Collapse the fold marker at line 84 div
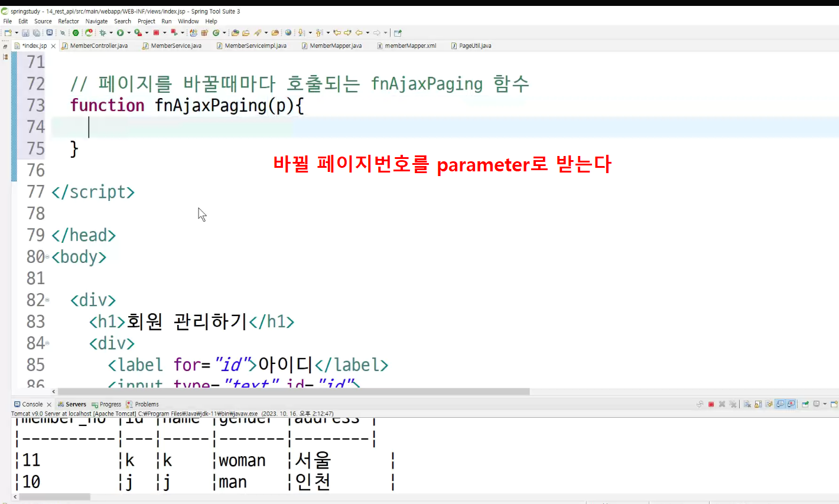839x504 pixels. click(x=47, y=343)
